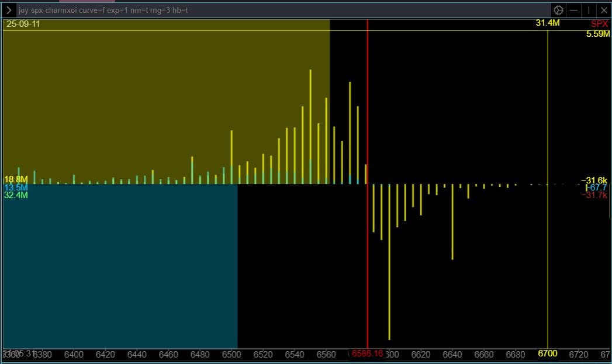This screenshot has height=364, width=612.
Task: Close the charmxoi chart window
Action: click(604, 11)
